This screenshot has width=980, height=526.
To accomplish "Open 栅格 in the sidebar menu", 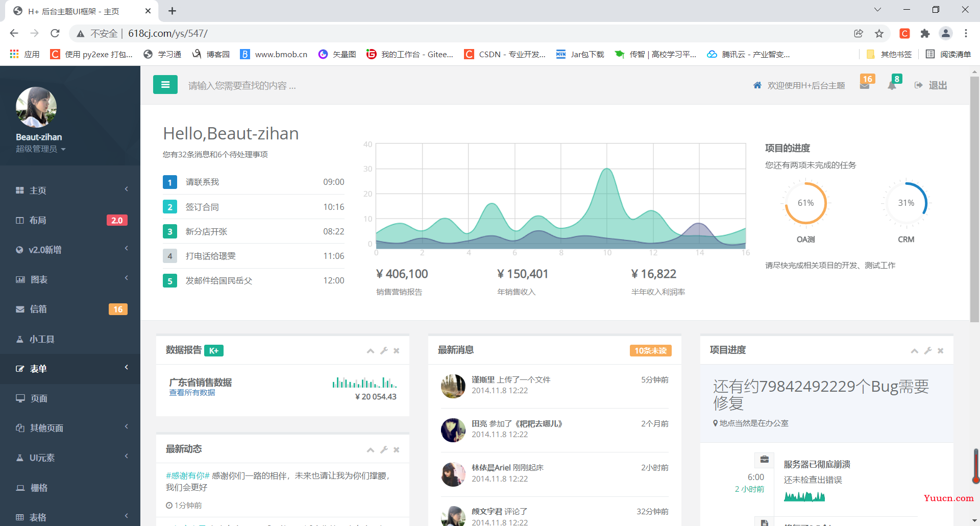I will [70, 488].
